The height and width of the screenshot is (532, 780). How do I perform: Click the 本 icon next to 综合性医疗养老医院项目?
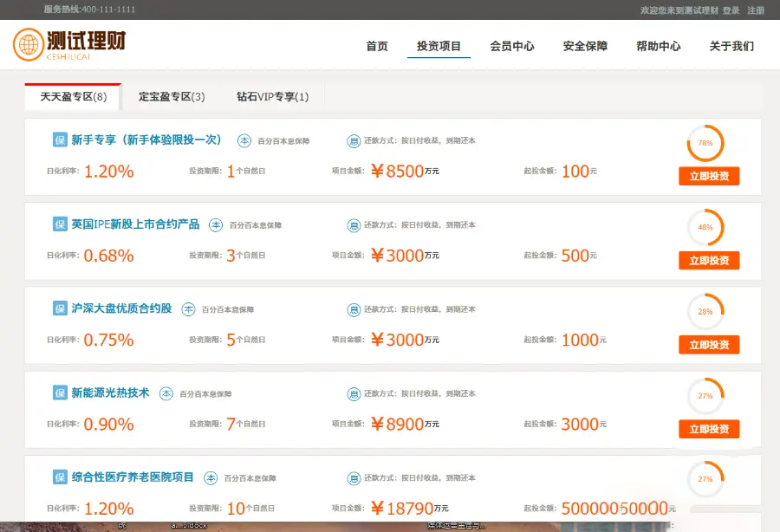click(211, 477)
